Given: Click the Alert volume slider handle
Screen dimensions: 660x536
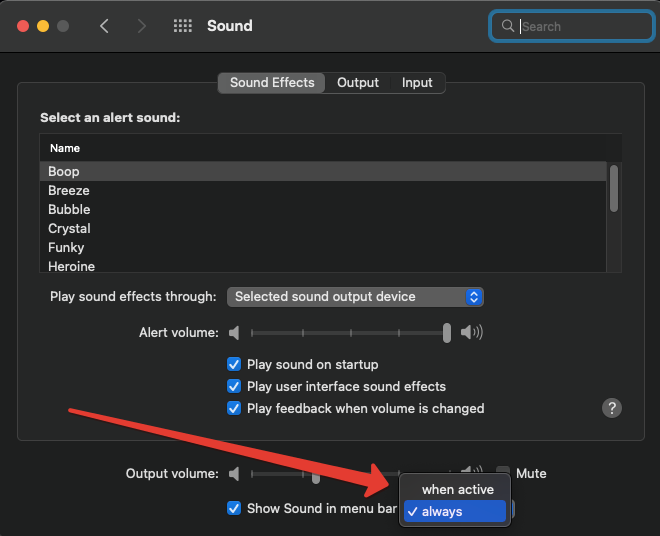Looking at the screenshot, I should point(447,332).
